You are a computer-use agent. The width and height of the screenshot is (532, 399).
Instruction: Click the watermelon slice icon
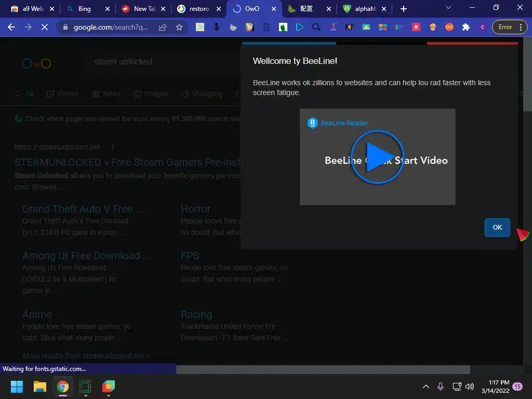523,234
